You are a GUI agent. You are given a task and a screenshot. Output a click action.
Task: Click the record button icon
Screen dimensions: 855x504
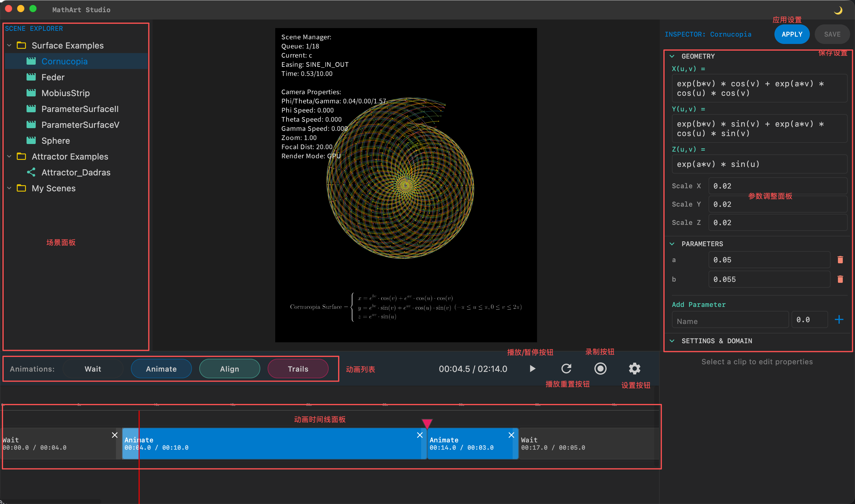click(x=600, y=369)
